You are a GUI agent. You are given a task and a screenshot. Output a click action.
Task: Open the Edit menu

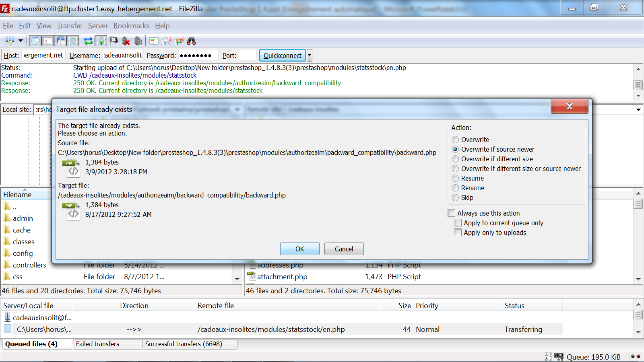(x=25, y=26)
